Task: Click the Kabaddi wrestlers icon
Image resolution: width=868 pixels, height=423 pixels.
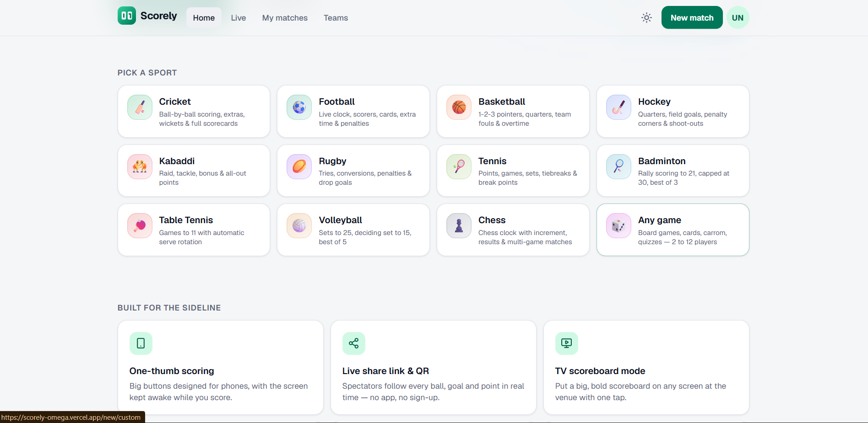Action: pyautogui.click(x=140, y=166)
